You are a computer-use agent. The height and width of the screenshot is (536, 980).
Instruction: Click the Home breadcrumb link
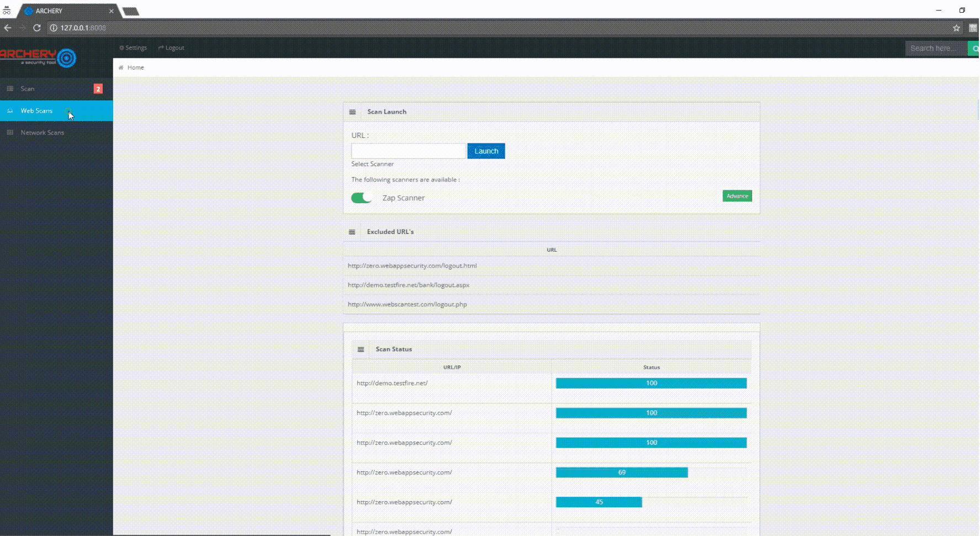[x=135, y=67]
